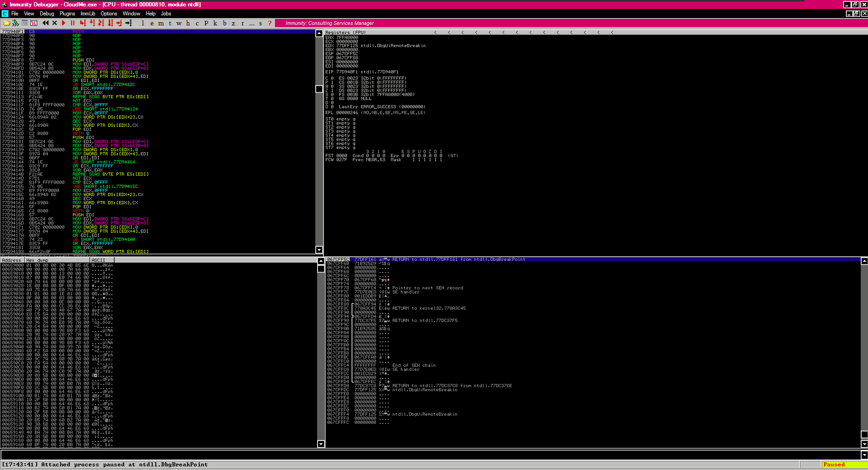Click the Trace Into toolbar icon

point(101,23)
